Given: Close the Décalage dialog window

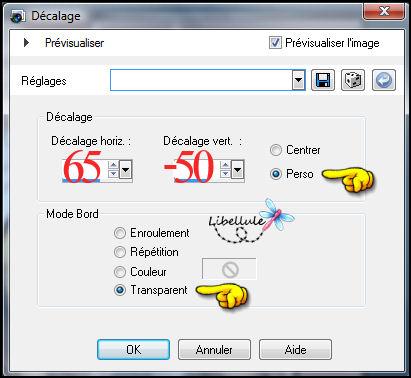Looking at the screenshot, I should coord(384,12).
